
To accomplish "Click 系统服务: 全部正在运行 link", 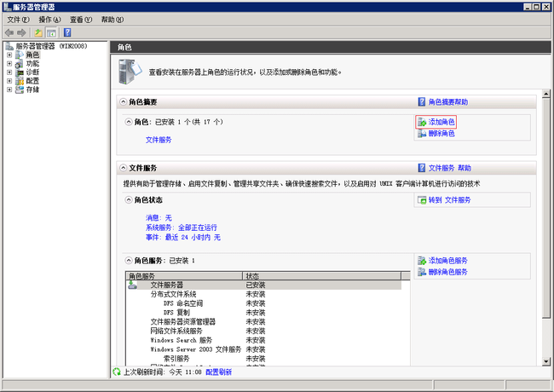I will click(x=182, y=228).
